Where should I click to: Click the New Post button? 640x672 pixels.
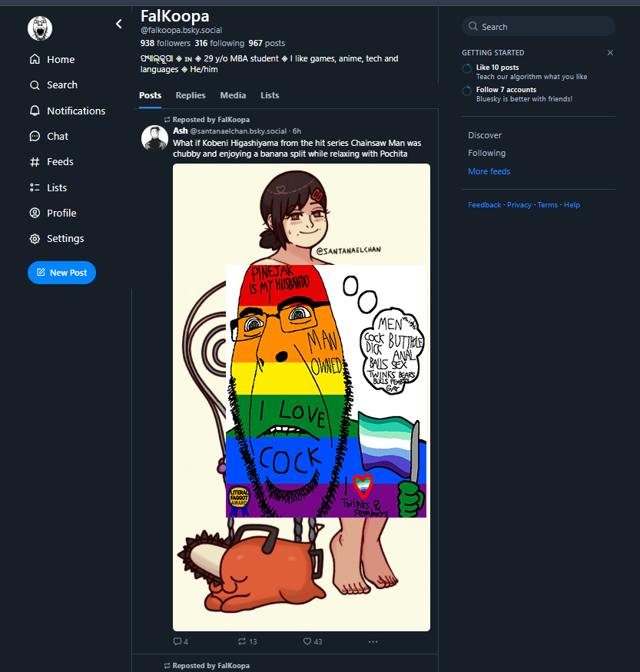[x=61, y=273]
